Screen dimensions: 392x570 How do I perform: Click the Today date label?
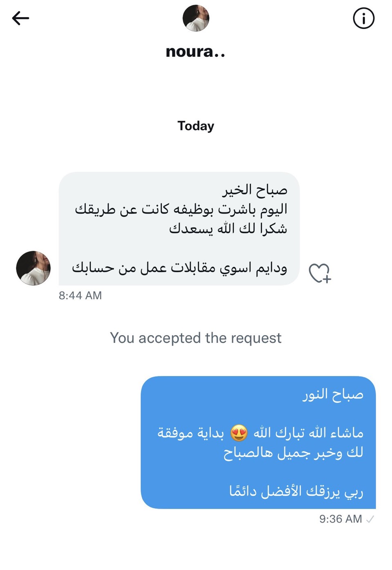tap(196, 126)
